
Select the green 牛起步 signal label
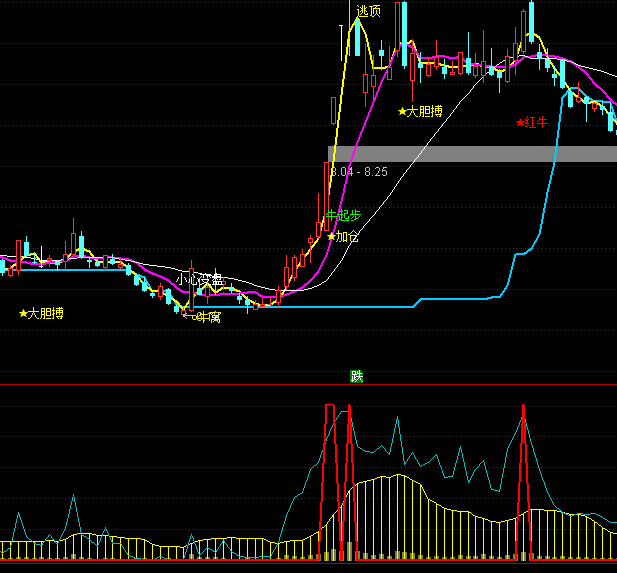point(343,215)
